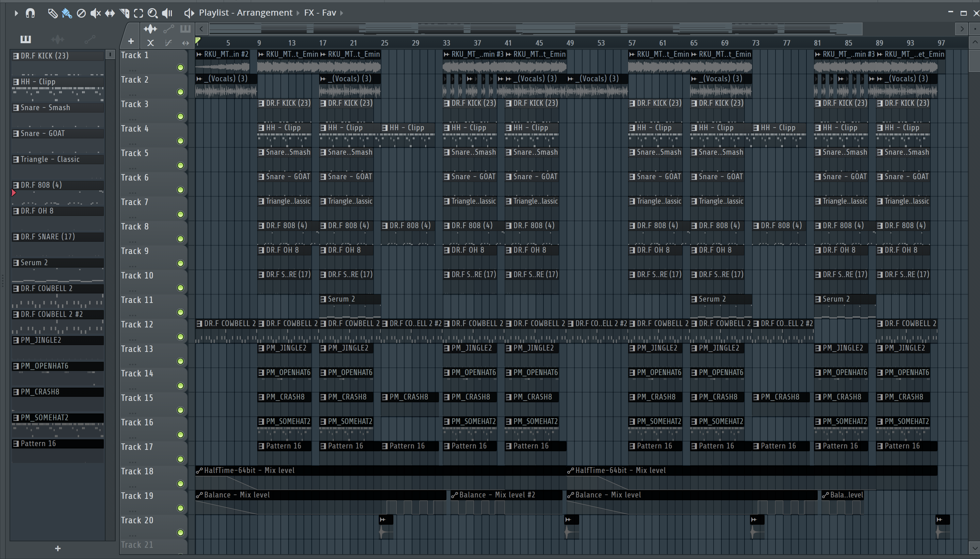This screenshot has height=559, width=980.
Task: Open menu of Bala..level clip on Track 19
Action: pos(825,495)
